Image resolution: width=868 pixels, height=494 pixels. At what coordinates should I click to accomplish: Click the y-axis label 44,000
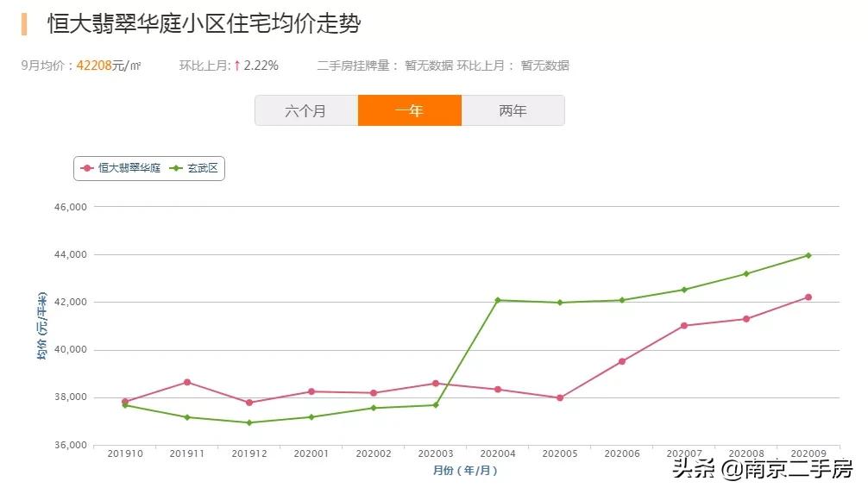coord(70,254)
